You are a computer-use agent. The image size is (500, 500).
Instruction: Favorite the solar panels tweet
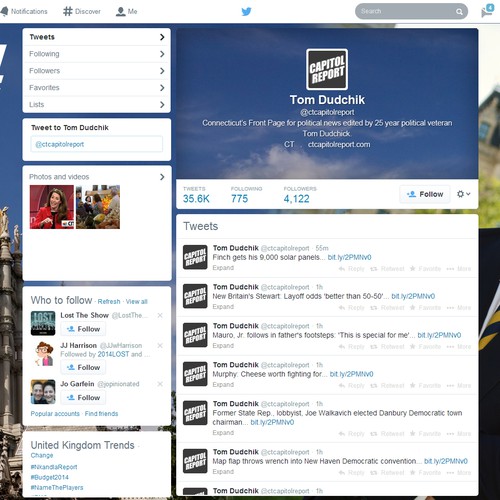(426, 269)
